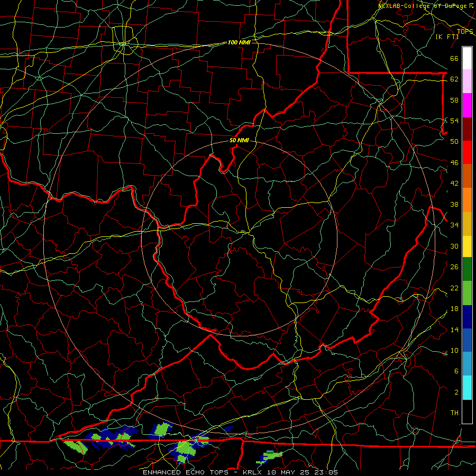Click the legend value 22

pyautogui.click(x=454, y=288)
